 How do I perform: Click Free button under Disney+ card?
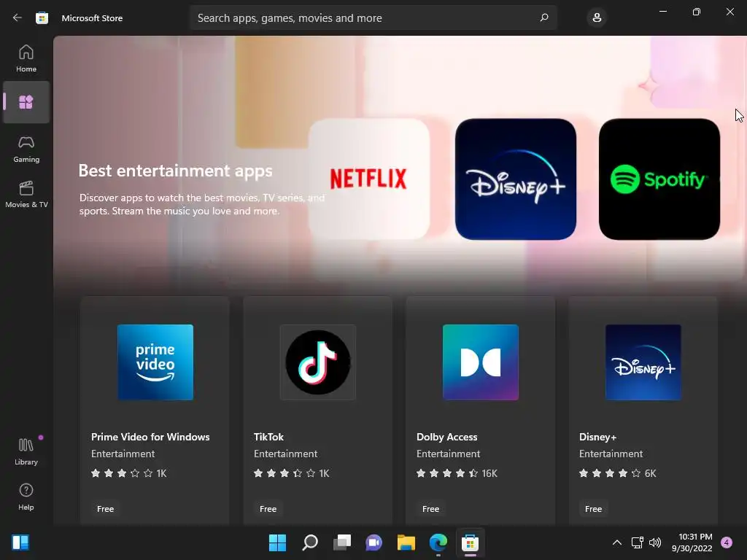tap(593, 508)
